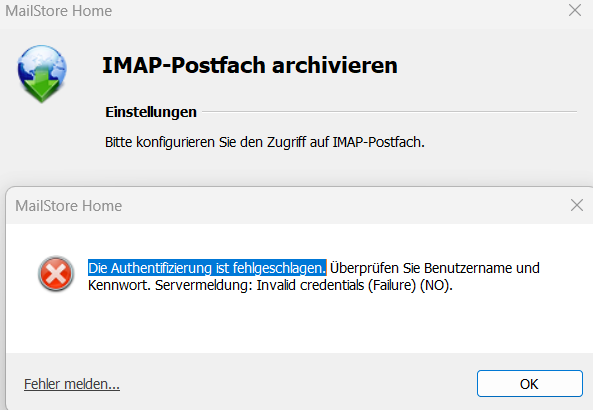Viewport: 593px width, 410px height.
Task: Confirm the error with the OK button
Action: tap(529, 384)
